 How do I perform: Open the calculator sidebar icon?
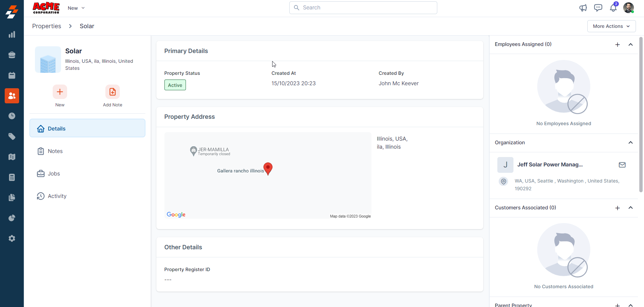12,177
